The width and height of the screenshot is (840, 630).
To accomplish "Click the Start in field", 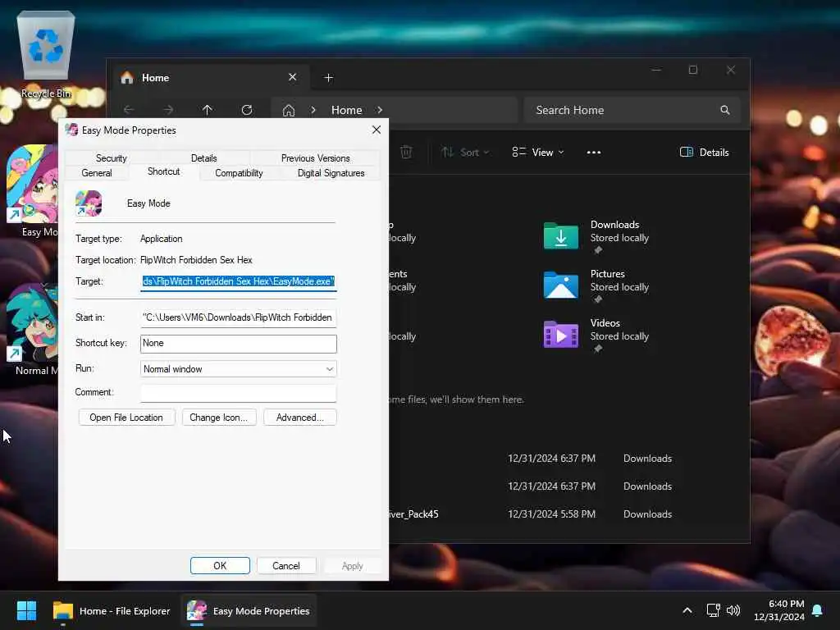I will coord(239,317).
